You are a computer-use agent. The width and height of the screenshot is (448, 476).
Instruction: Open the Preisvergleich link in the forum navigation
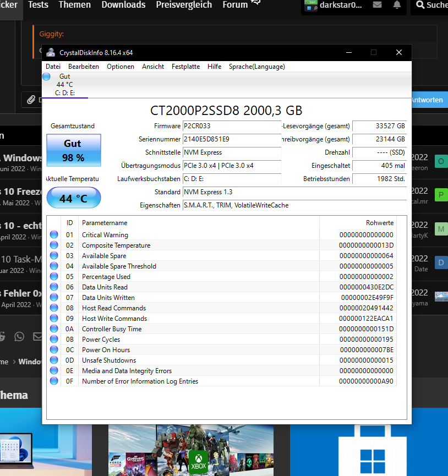[x=184, y=5]
